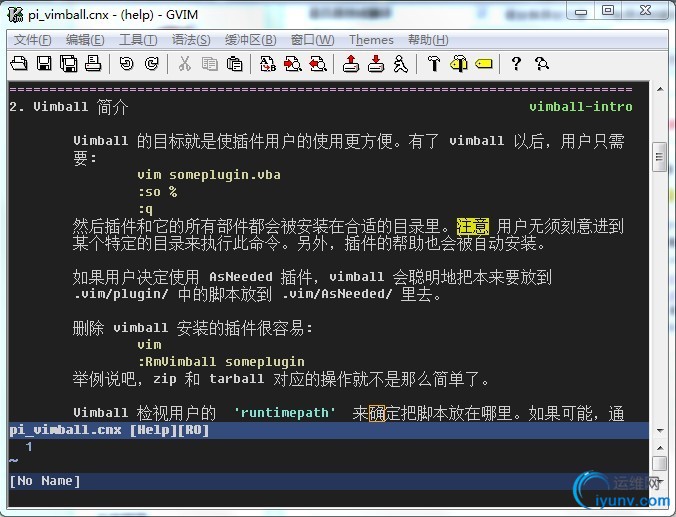Redo change toolbar icon

(152, 64)
